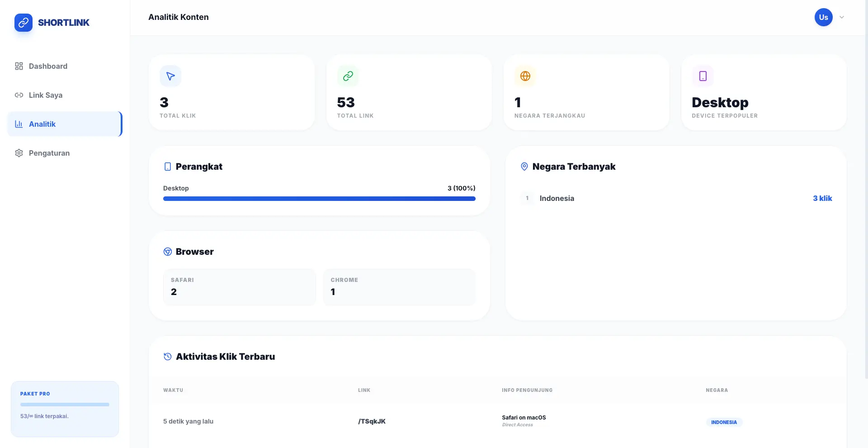Image resolution: width=868 pixels, height=448 pixels.
Task: Open Pengaturan settings page
Action: coord(49,153)
